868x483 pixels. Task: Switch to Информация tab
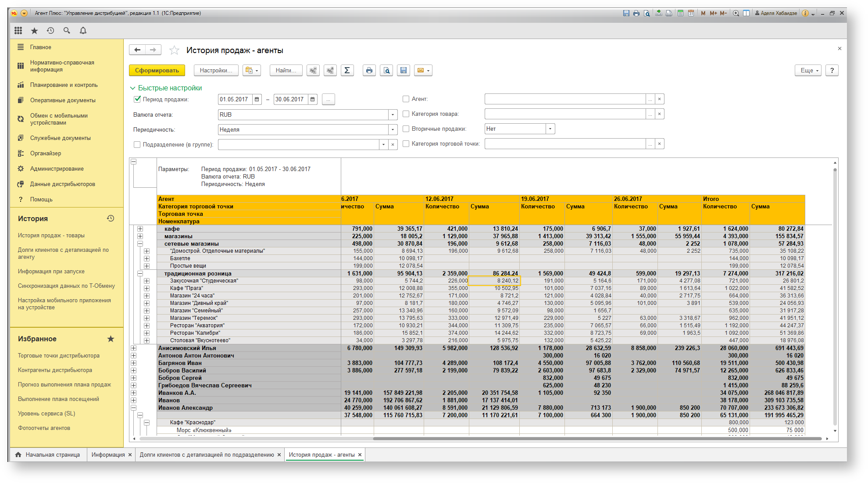click(108, 455)
